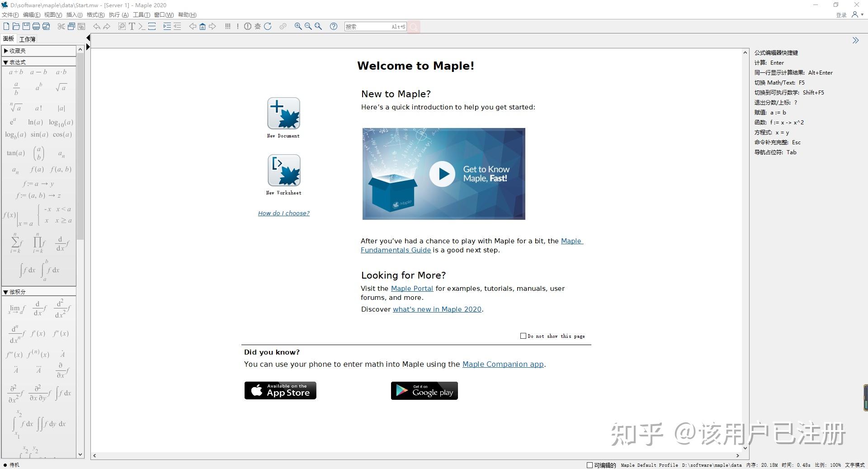The image size is (868, 469).
Task: Click the Execute entire worksheet icon
Action: pos(228,26)
